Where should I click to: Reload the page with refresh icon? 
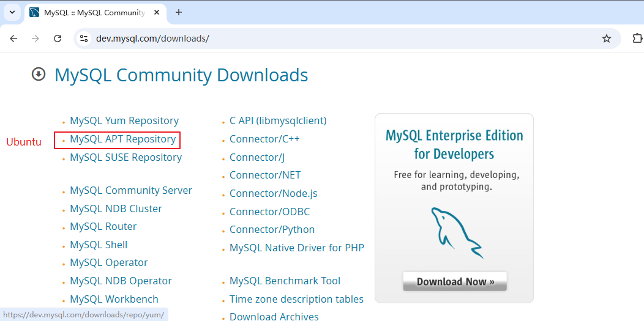click(58, 39)
